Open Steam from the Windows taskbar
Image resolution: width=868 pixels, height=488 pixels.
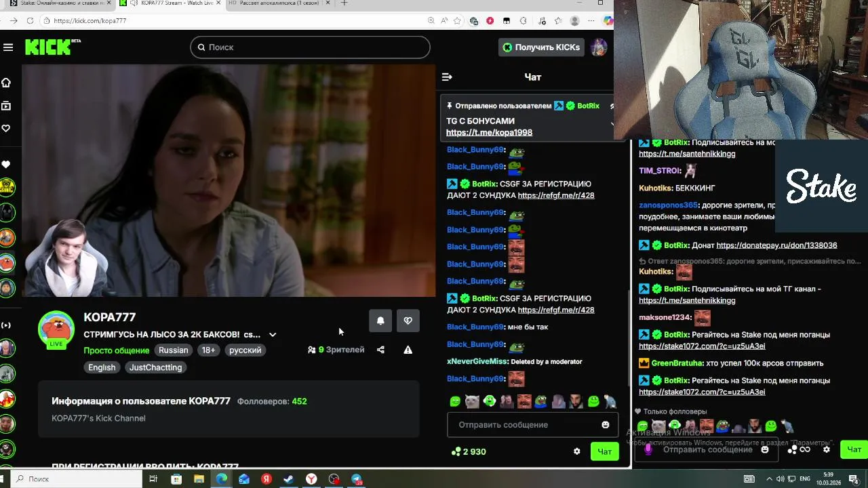288,479
